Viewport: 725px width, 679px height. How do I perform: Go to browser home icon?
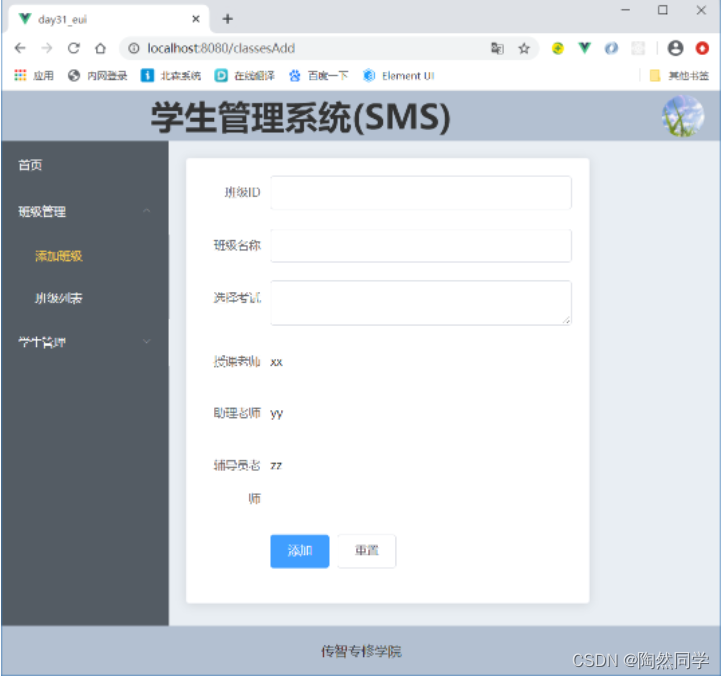100,48
